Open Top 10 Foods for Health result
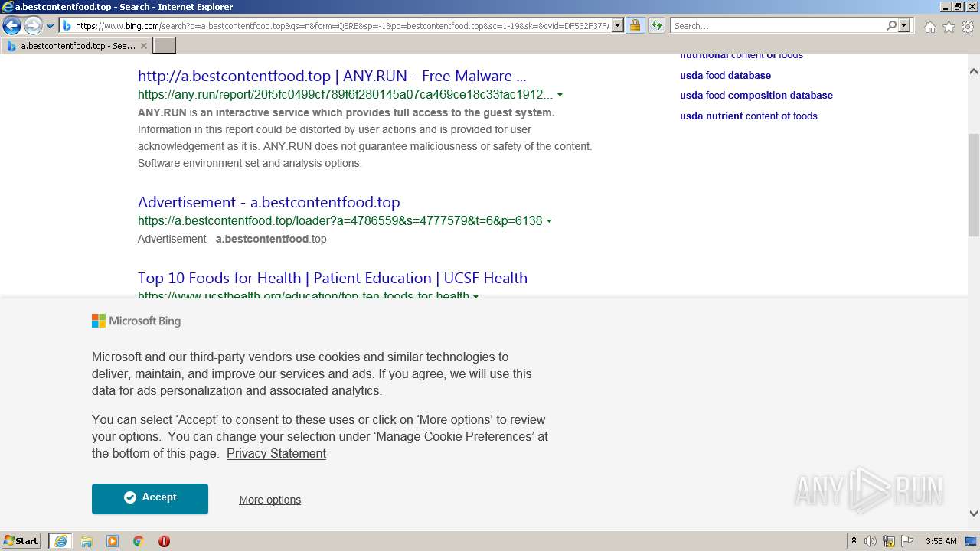The image size is (980, 551). (x=332, y=278)
